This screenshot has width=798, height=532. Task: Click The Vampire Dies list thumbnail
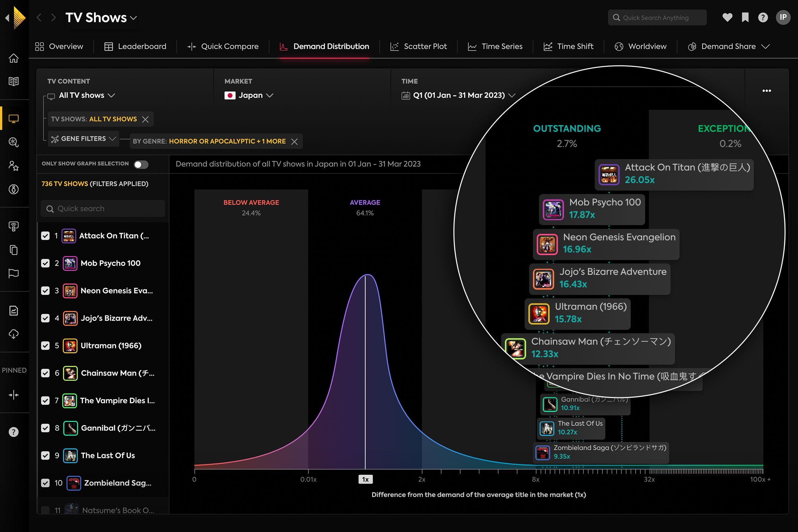tap(69, 401)
